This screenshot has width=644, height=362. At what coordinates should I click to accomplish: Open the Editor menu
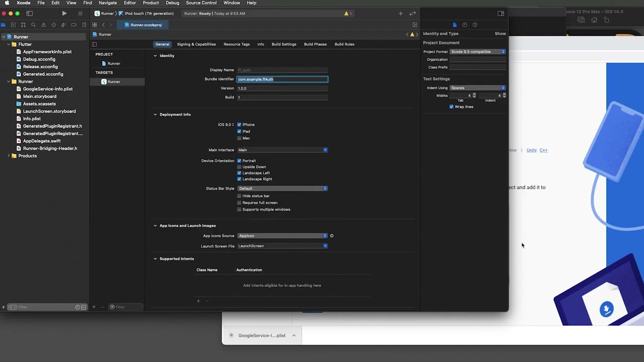[130, 3]
